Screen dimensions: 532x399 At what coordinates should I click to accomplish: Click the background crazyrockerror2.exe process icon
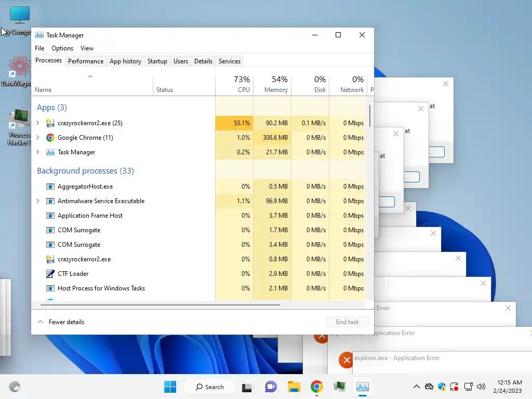[50, 259]
